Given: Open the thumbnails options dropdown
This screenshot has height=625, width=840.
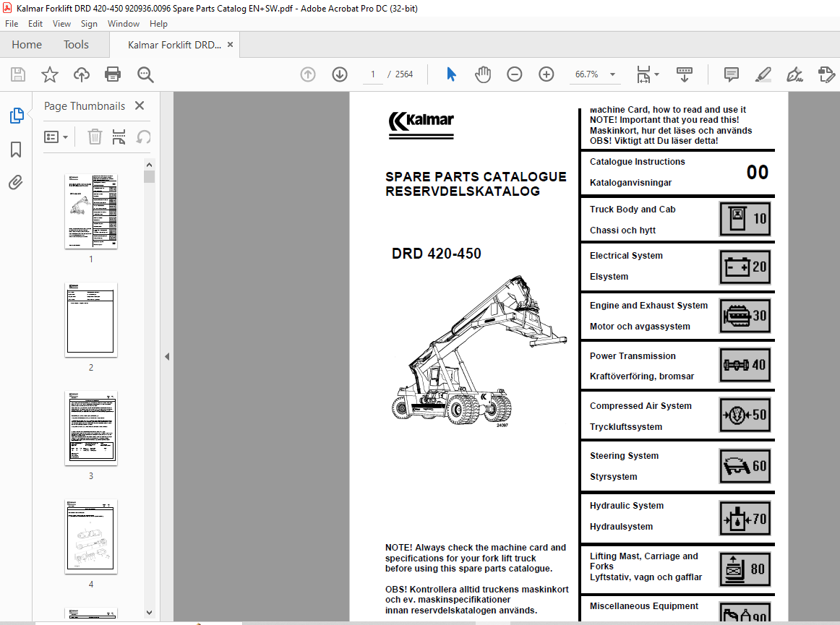Looking at the screenshot, I should pos(56,137).
